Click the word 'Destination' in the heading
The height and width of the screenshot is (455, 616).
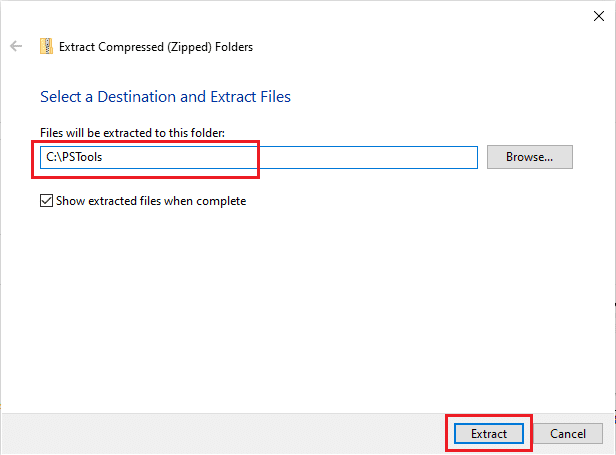[x=133, y=97]
